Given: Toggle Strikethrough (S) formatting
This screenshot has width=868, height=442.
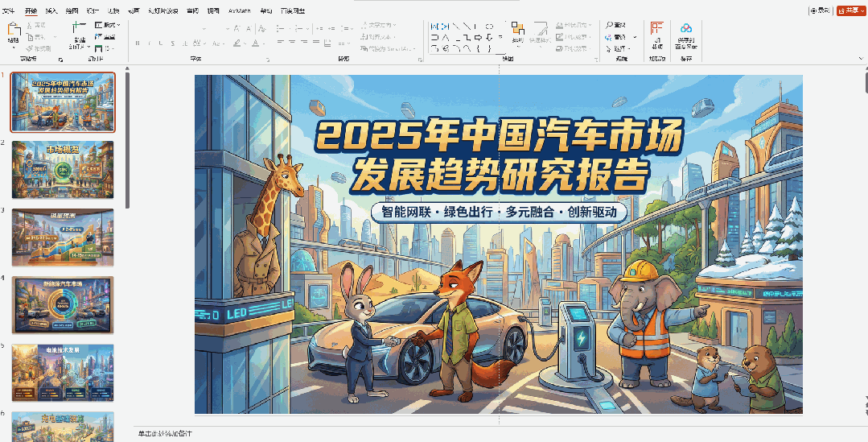Looking at the screenshot, I should [x=173, y=43].
